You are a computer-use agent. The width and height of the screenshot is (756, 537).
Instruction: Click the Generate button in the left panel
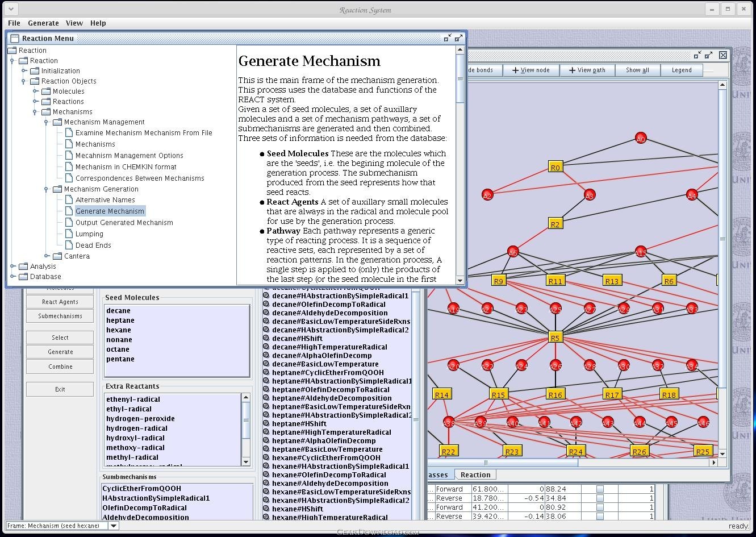tap(60, 352)
